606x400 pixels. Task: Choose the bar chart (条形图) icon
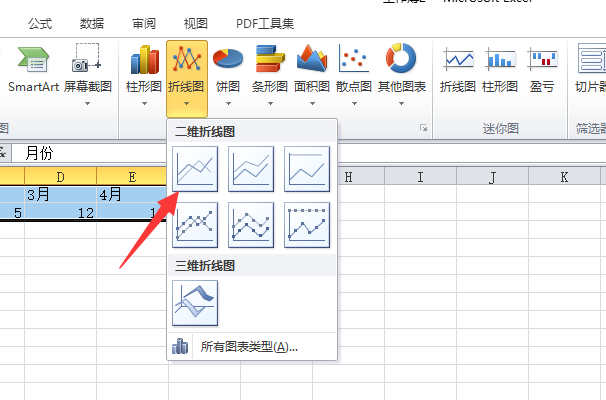pos(270,59)
